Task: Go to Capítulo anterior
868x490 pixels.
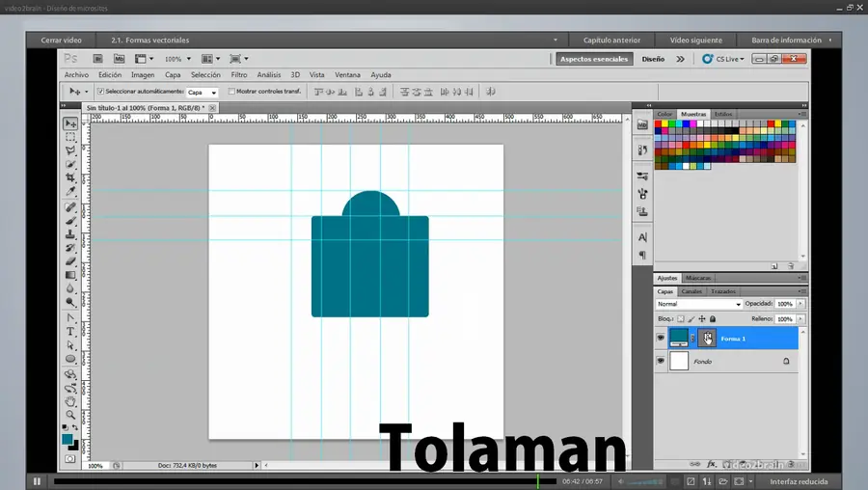Action: click(611, 40)
